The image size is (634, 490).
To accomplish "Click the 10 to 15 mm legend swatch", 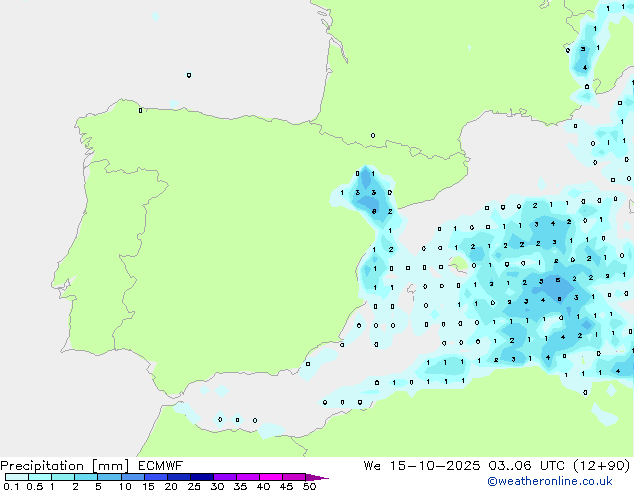I will click(x=132, y=477).
